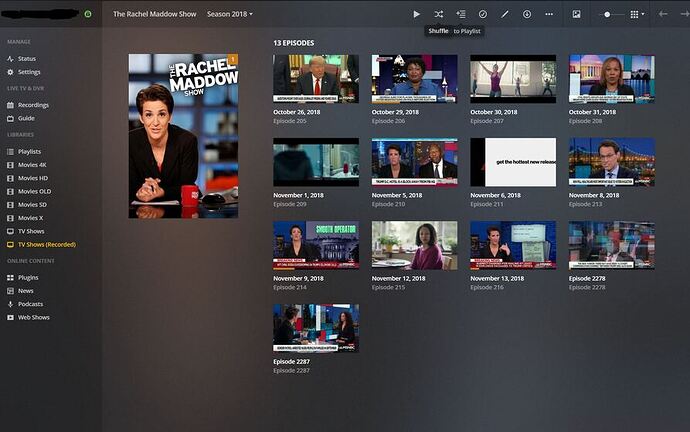
Task: Open the November 1, 2018 episode thumbnail
Action: click(x=316, y=162)
